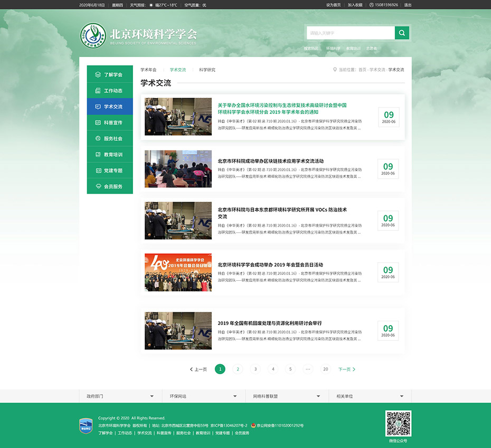Open the 40th anniversary article thumbnail
Screen dimensions: 491x448
[178, 272]
